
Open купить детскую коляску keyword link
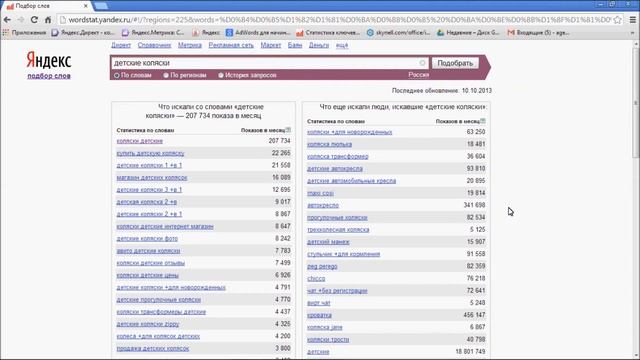click(x=150, y=153)
